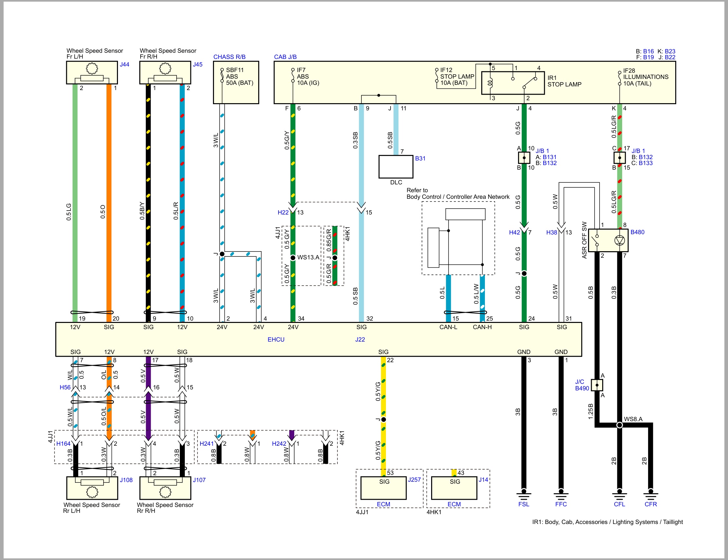The width and height of the screenshot is (728, 560).
Task: Click the CHASS R/B link
Action: point(229,57)
